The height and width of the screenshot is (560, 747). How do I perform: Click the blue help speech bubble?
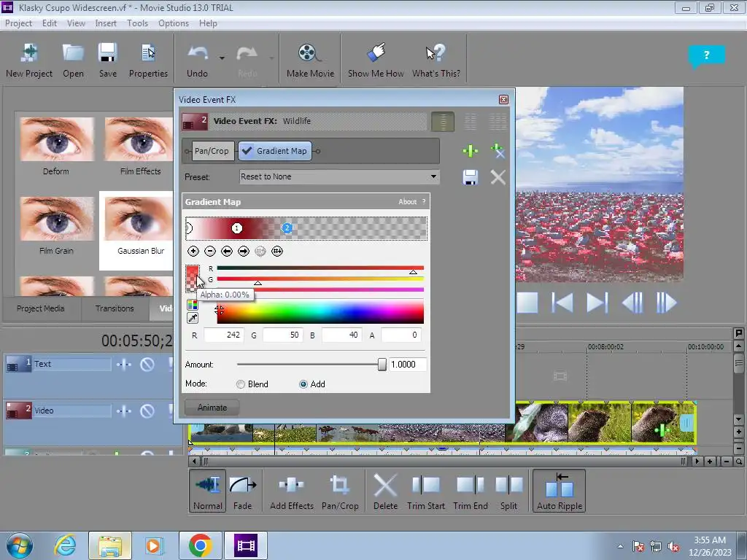[706, 56]
